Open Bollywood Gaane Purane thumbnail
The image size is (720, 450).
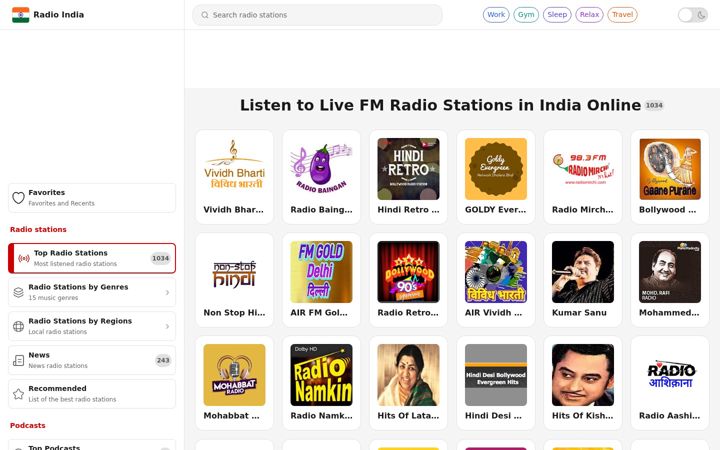(670, 169)
